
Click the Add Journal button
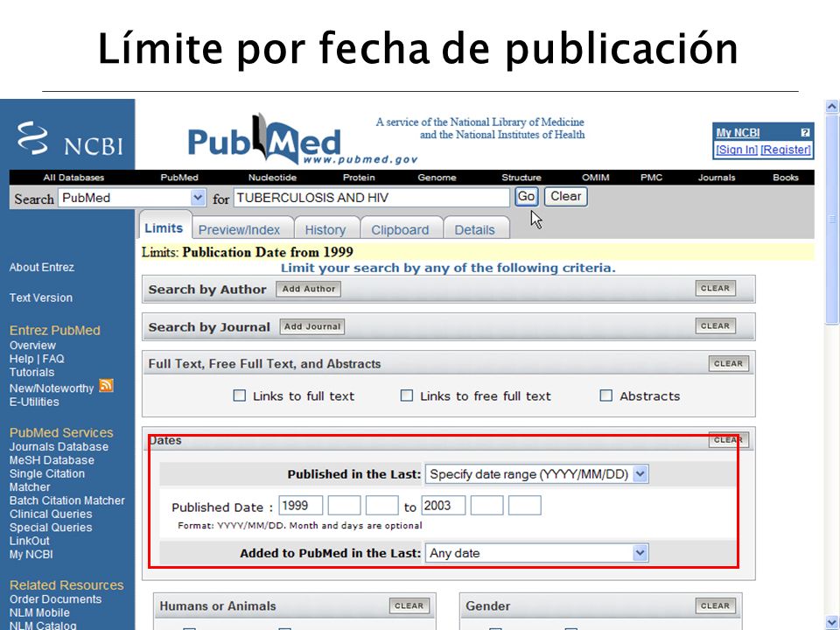pyautogui.click(x=312, y=326)
